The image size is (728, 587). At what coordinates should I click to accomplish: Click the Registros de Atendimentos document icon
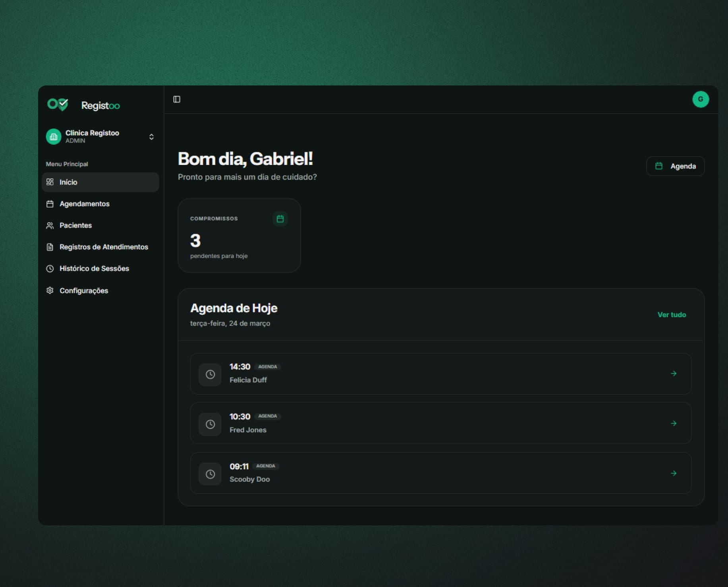[50, 247]
